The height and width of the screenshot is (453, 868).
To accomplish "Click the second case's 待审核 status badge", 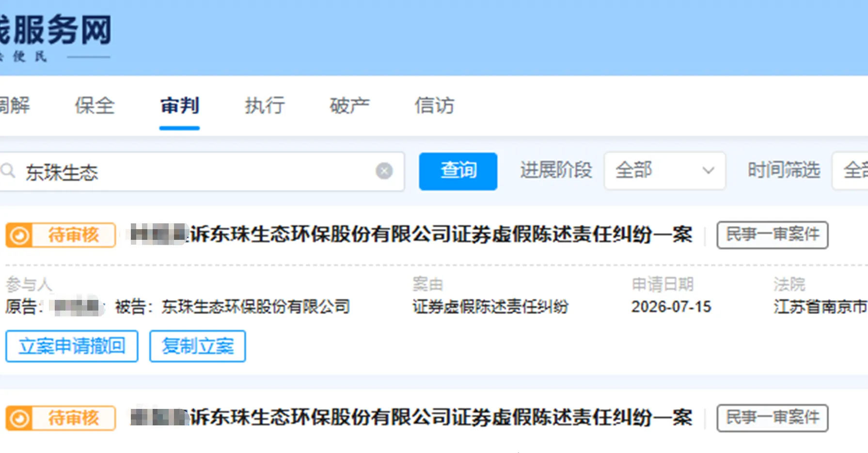I will (61, 418).
